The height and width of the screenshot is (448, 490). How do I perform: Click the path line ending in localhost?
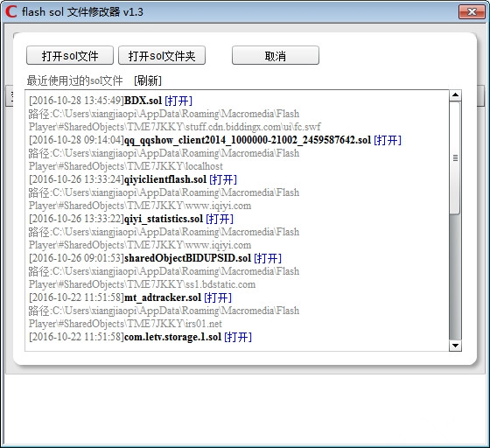click(126, 166)
